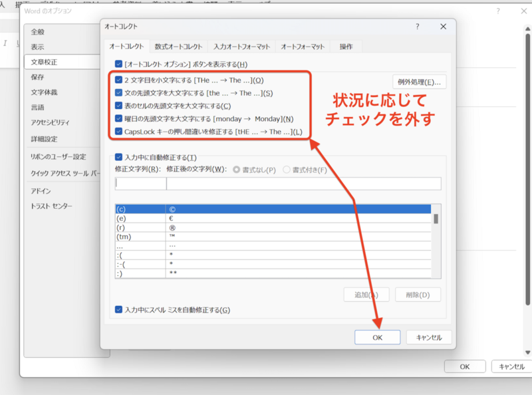Screen dimensions: 532x395
Task: Close the オートコレクト dialog
Action: tap(443, 27)
